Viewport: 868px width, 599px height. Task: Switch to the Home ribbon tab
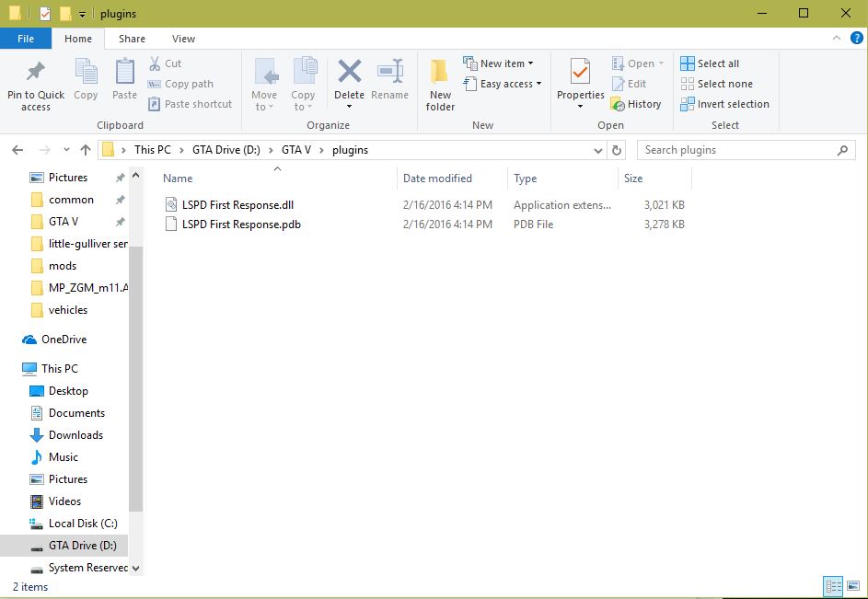78,39
